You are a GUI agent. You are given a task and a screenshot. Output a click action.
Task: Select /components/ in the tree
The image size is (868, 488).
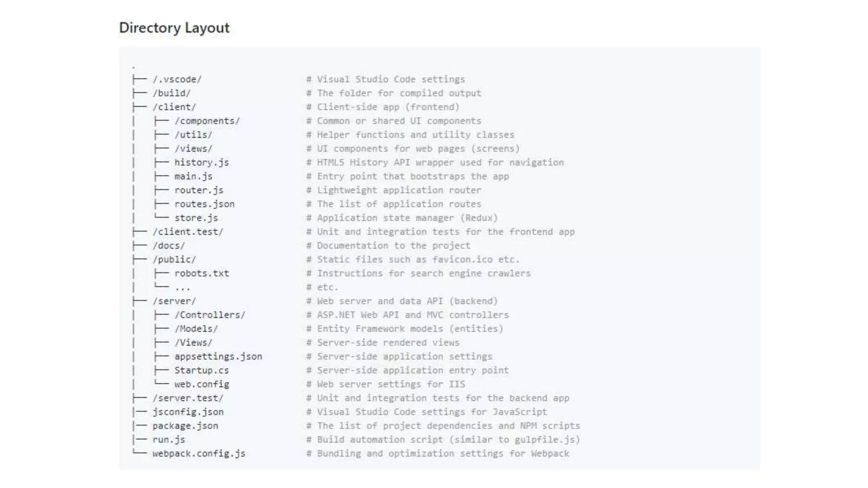[207, 121]
